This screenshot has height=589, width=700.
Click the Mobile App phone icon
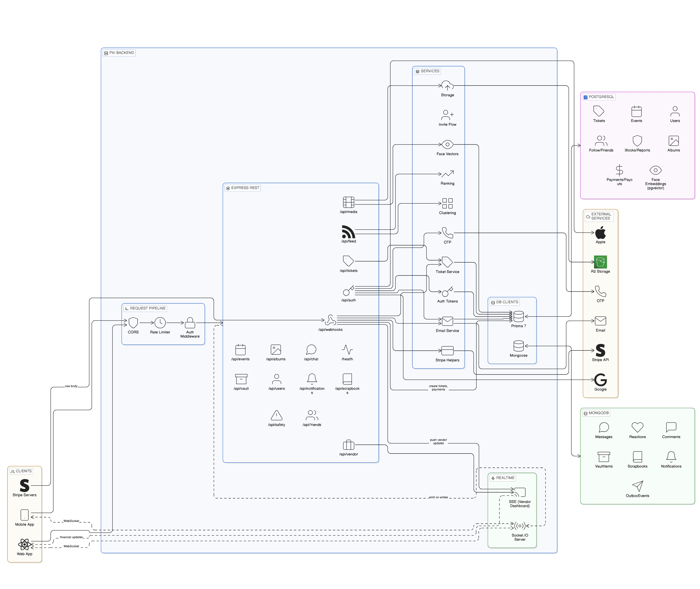[24, 515]
